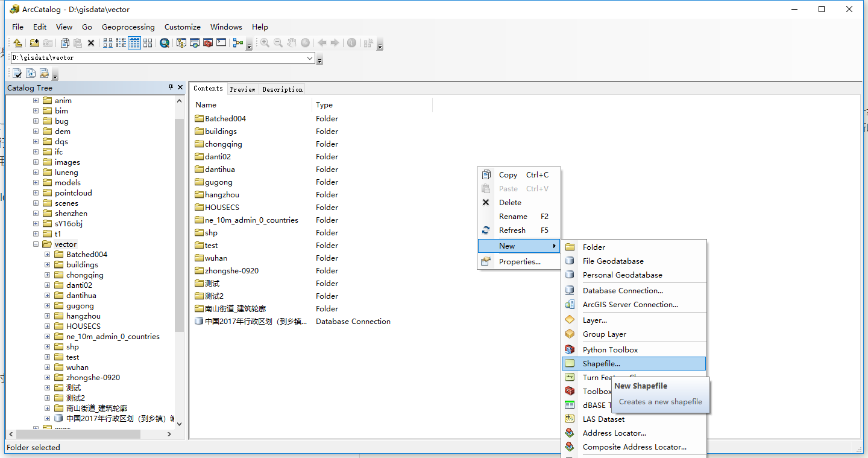Open the Help menu
Viewport: 868px width, 458px height.
pyautogui.click(x=260, y=27)
